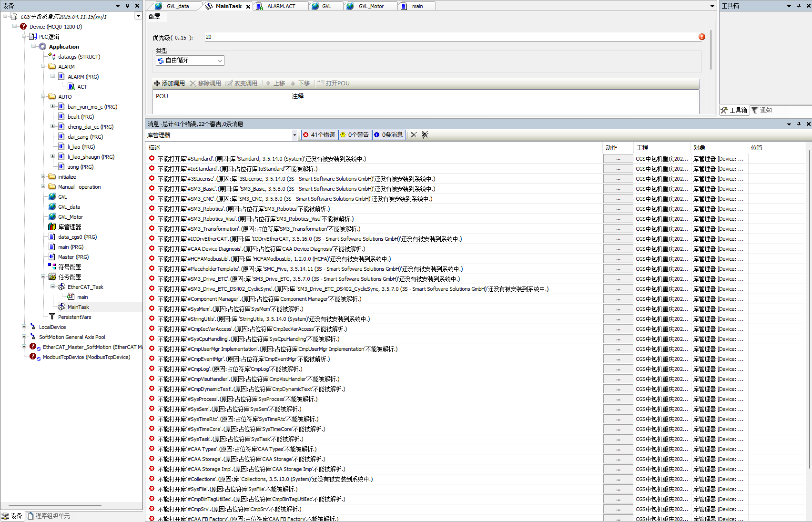812x522 pixels.
Task: Toggle the 0 warnings (0个警告) filter
Action: (355, 135)
